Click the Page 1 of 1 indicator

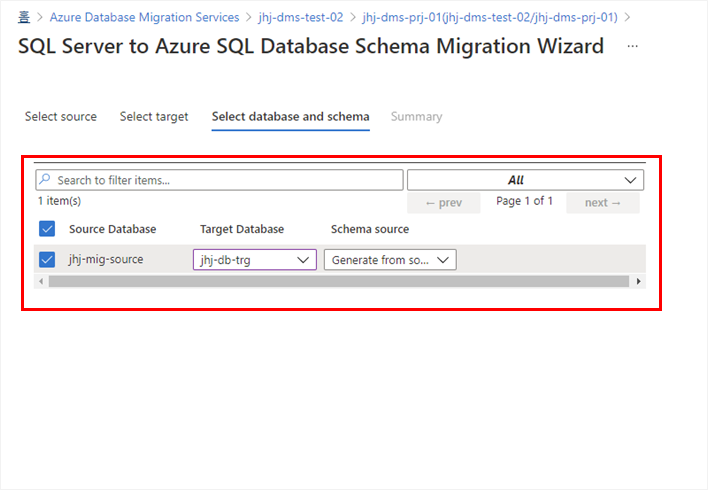coord(524,201)
